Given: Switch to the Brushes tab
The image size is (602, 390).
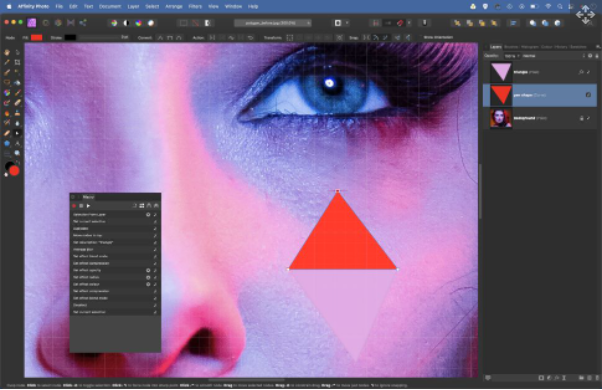Looking at the screenshot, I should click(x=511, y=47).
